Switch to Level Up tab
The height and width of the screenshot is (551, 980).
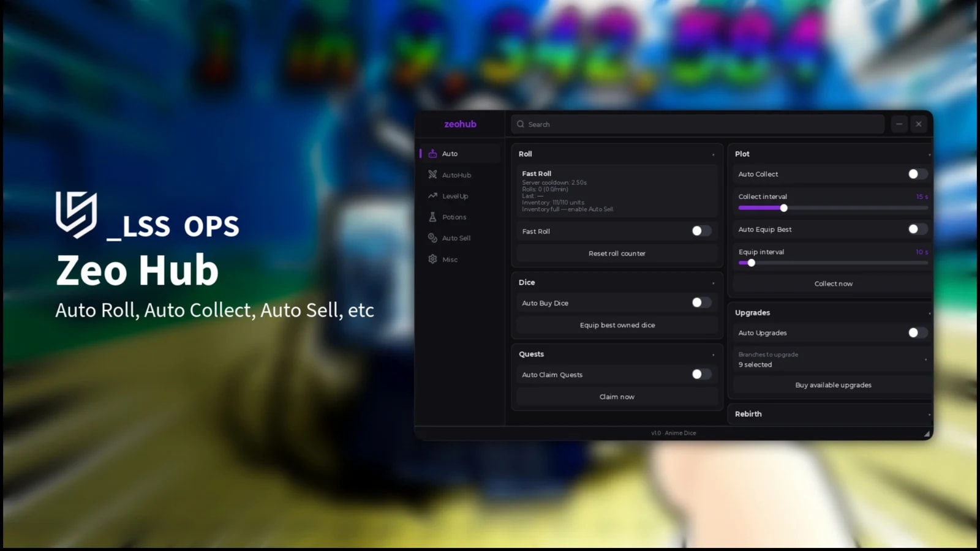click(459, 196)
